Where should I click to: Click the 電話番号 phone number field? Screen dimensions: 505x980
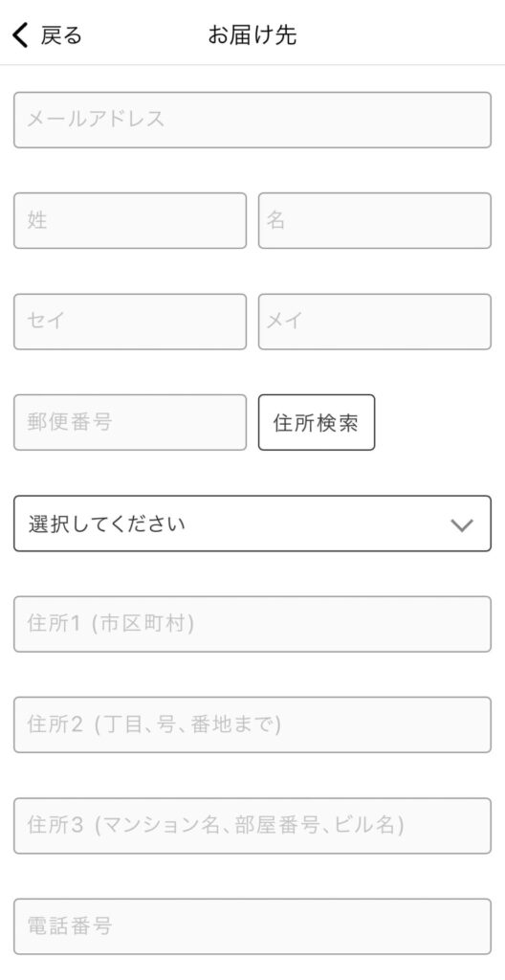point(252,926)
